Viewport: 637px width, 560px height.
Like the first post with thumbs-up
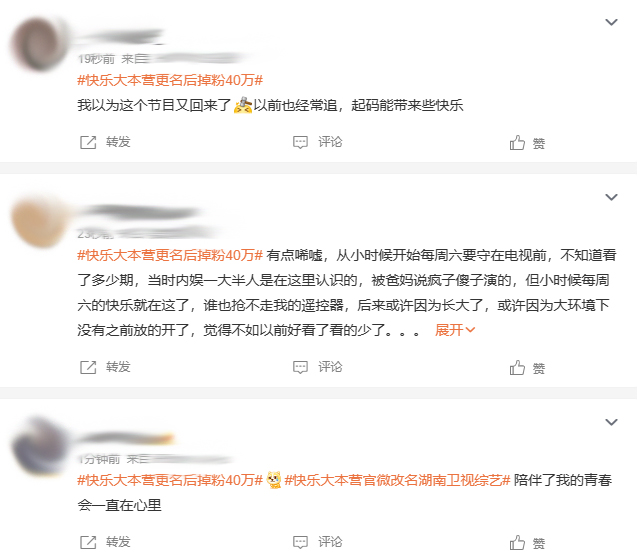(x=517, y=143)
